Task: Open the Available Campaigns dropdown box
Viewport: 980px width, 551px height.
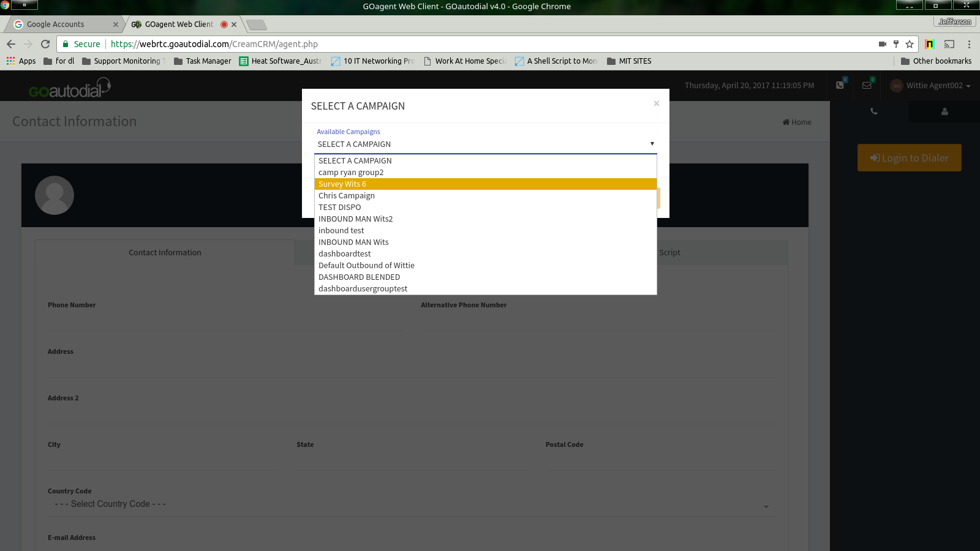Action: (x=486, y=144)
